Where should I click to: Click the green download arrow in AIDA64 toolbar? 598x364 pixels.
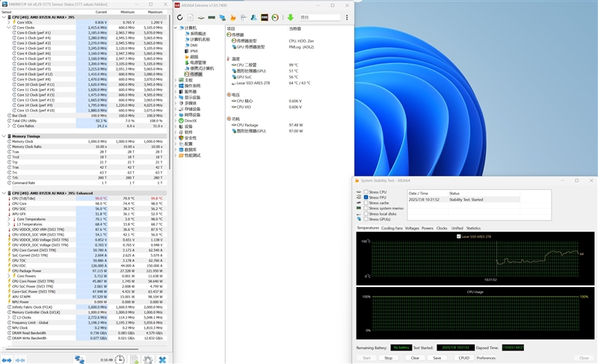tap(290, 17)
